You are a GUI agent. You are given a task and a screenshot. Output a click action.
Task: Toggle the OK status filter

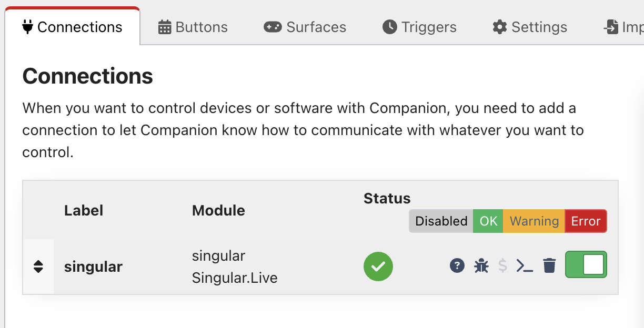click(x=488, y=221)
